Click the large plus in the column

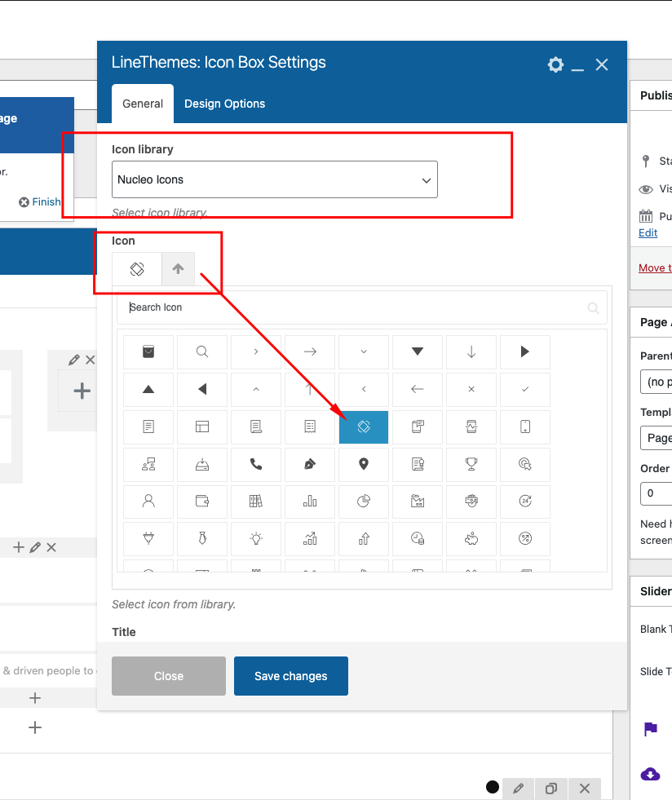82,391
